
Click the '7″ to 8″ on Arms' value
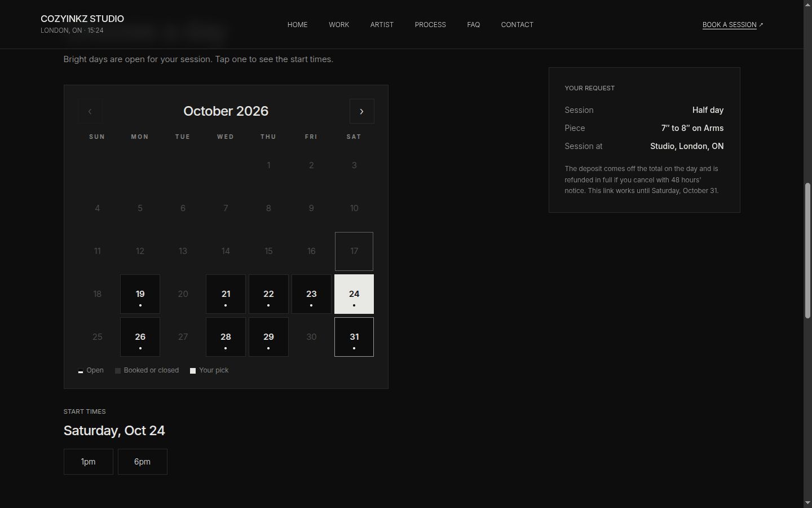point(692,128)
